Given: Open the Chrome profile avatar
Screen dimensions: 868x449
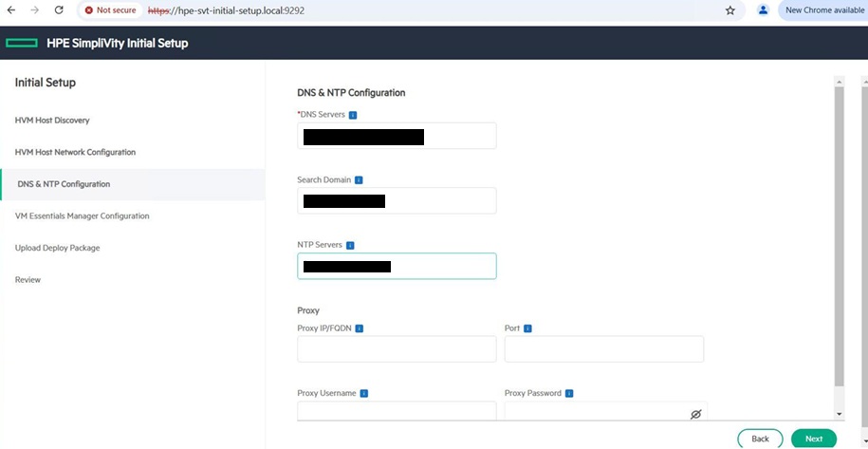Looking at the screenshot, I should (x=764, y=9).
